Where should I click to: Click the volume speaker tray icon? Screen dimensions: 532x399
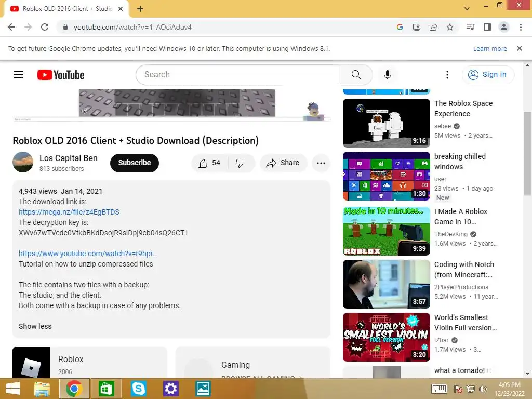tap(483, 389)
